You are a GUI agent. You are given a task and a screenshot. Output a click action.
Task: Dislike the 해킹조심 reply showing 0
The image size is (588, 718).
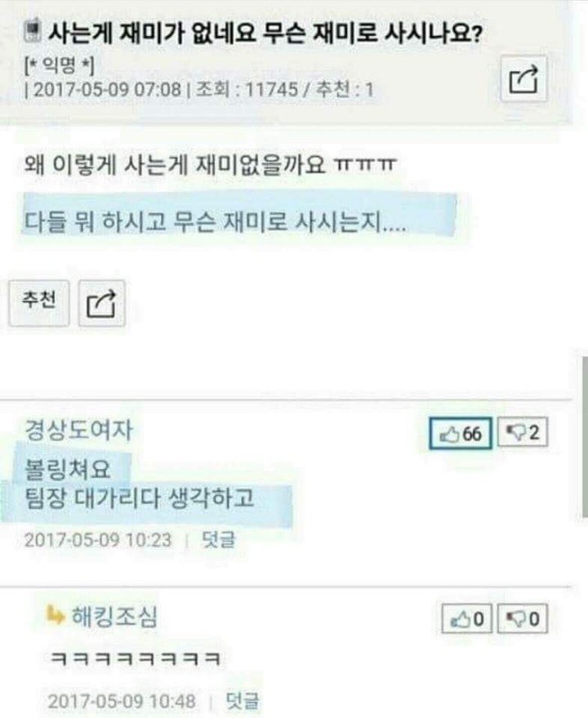tap(523, 619)
